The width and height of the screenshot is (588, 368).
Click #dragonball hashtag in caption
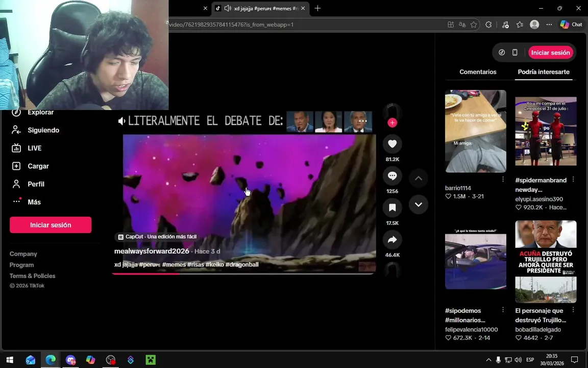(x=242, y=264)
